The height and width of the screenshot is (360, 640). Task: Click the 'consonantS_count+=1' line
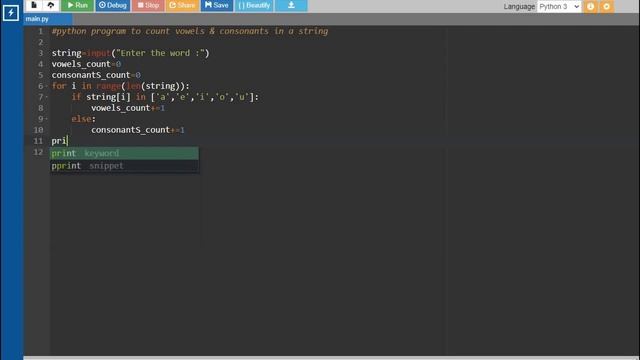(138, 130)
